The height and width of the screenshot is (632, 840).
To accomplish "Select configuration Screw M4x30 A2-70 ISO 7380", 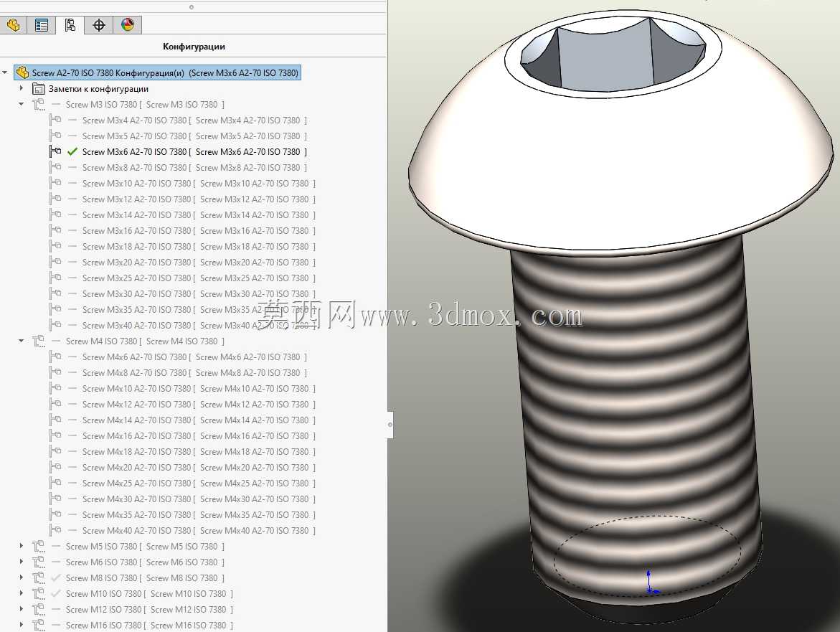I will 199,499.
